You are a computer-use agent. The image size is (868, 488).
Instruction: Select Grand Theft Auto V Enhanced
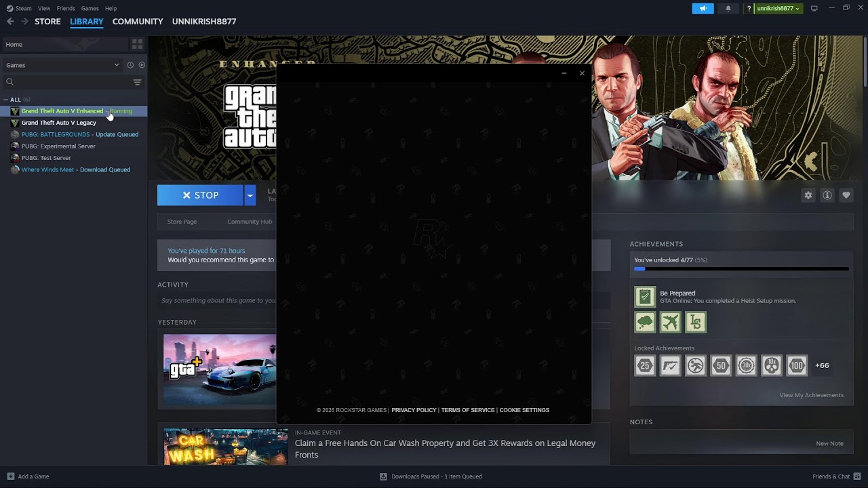(x=74, y=111)
